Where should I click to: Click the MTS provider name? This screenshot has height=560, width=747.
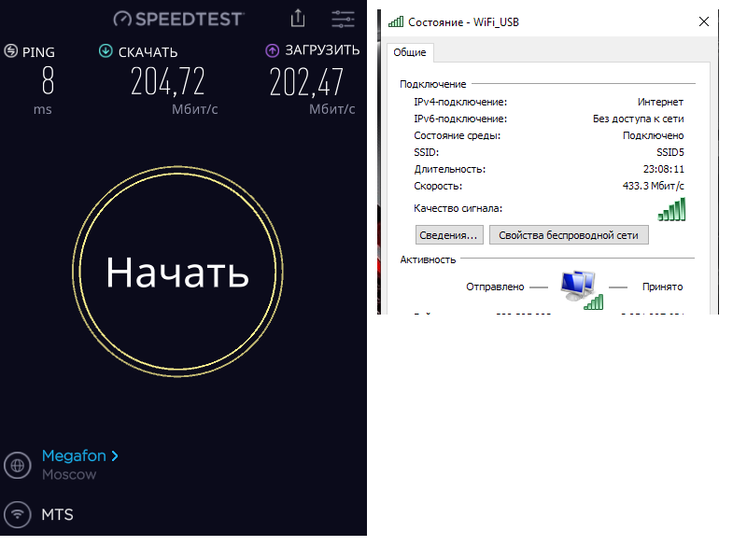point(57,514)
